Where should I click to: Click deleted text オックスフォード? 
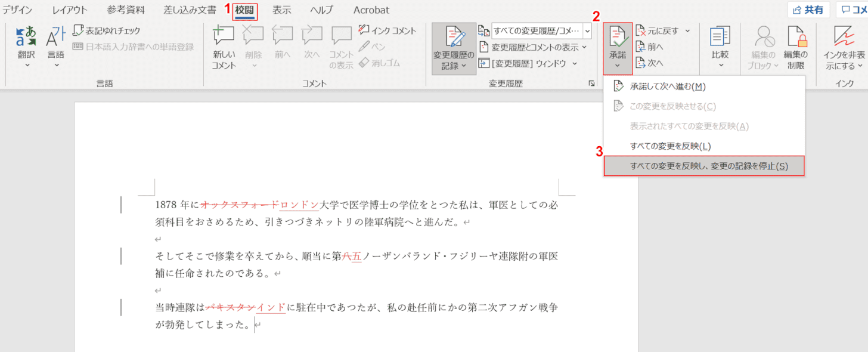click(x=240, y=205)
